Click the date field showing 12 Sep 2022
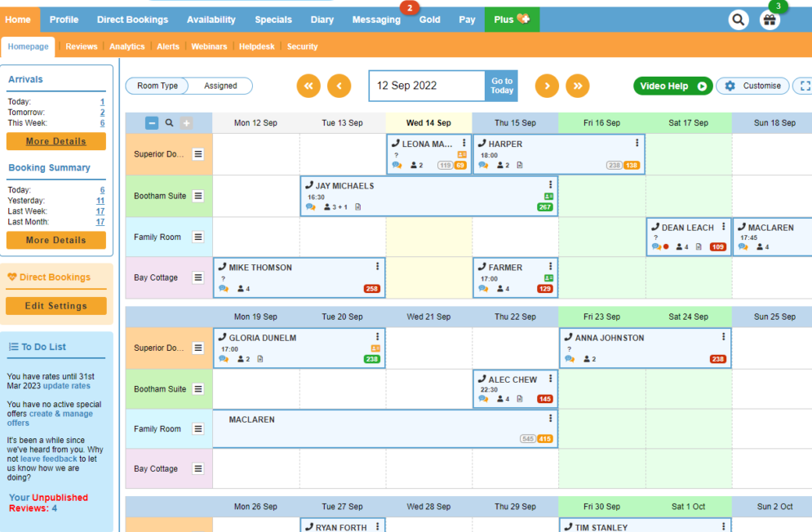Viewport: 812px width, 532px height. click(x=427, y=86)
